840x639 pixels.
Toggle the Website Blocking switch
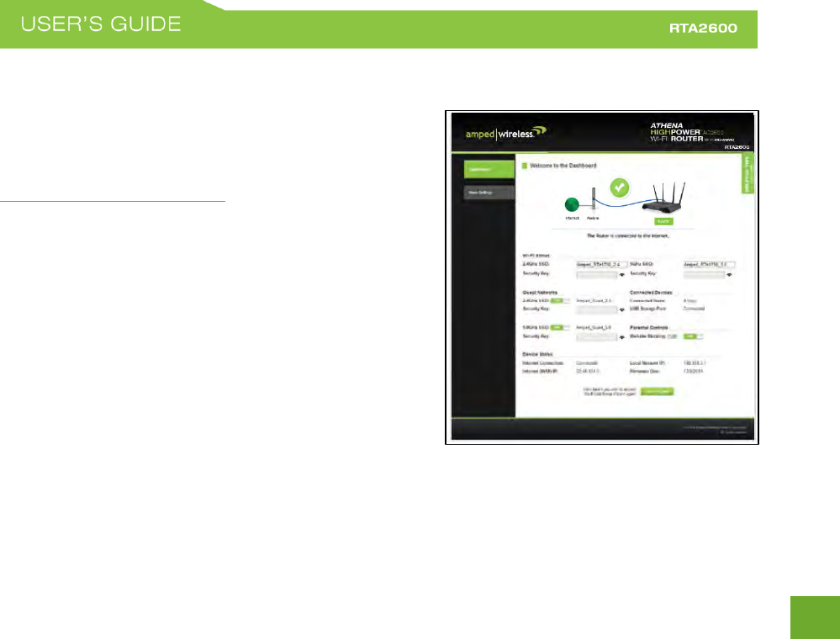point(693,336)
